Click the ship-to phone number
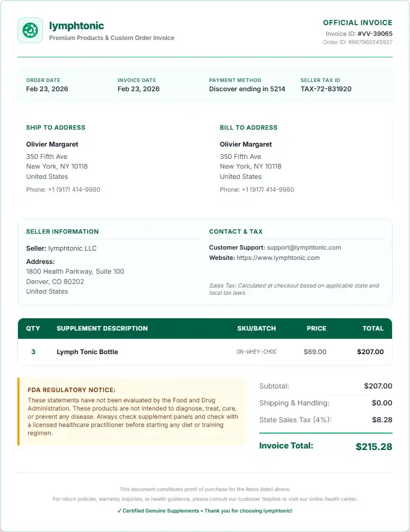The width and height of the screenshot is (410, 532). 74,190
